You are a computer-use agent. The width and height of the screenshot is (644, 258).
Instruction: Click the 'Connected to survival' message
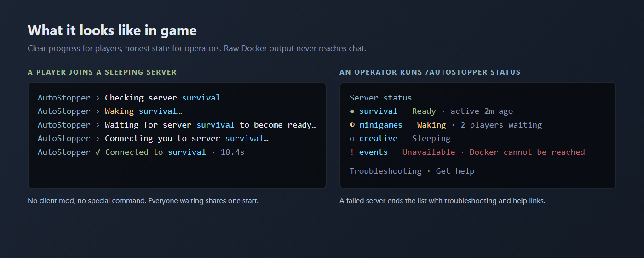point(155,152)
